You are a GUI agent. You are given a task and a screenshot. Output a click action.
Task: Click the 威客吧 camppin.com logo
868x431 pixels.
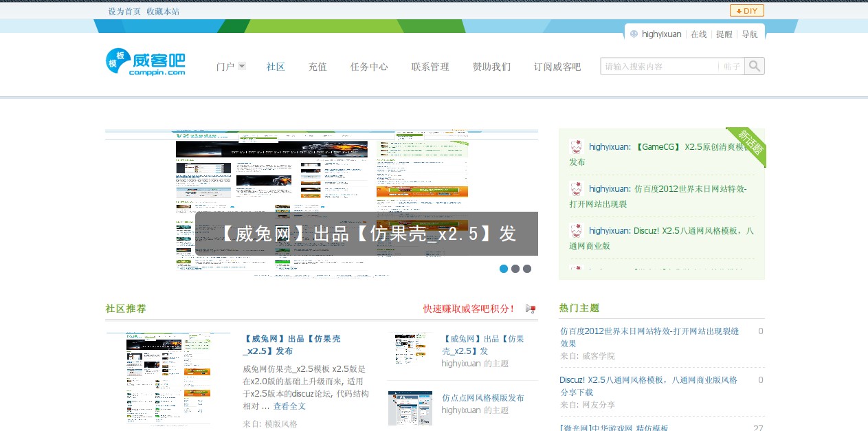coord(144,63)
